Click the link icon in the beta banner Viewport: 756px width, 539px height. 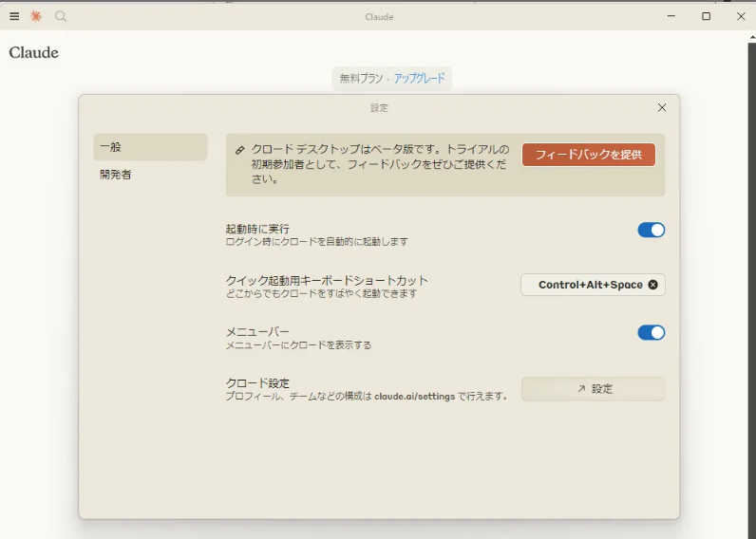click(239, 150)
